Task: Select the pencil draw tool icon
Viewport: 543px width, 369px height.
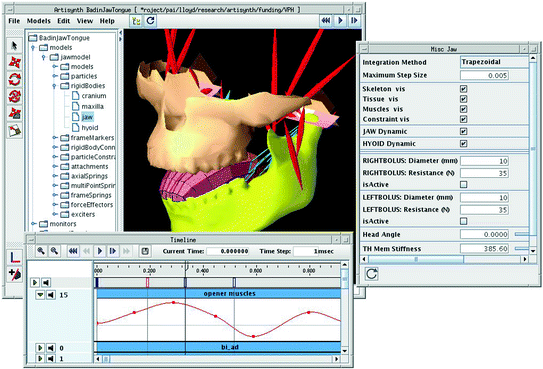Action: click(x=14, y=130)
